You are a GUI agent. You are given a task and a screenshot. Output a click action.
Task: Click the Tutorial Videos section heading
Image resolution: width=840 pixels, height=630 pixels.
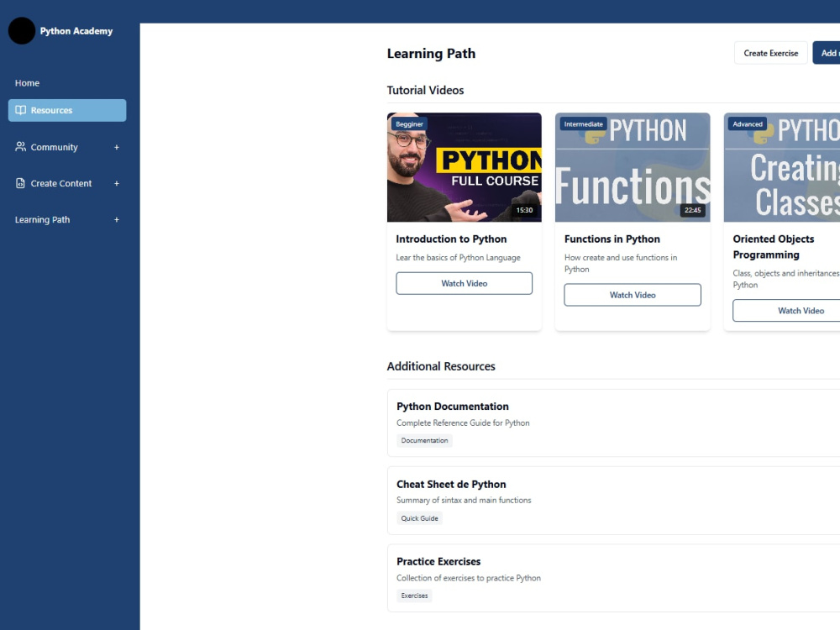(x=425, y=90)
